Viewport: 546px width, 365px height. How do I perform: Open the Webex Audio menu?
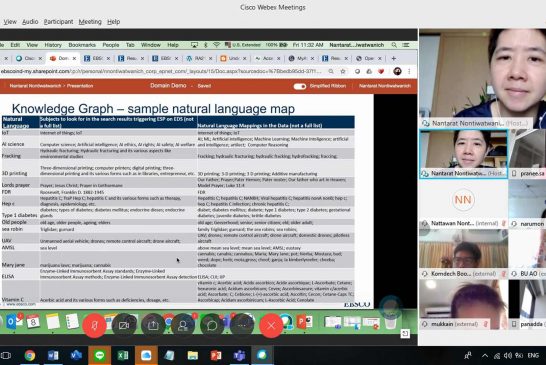point(30,22)
